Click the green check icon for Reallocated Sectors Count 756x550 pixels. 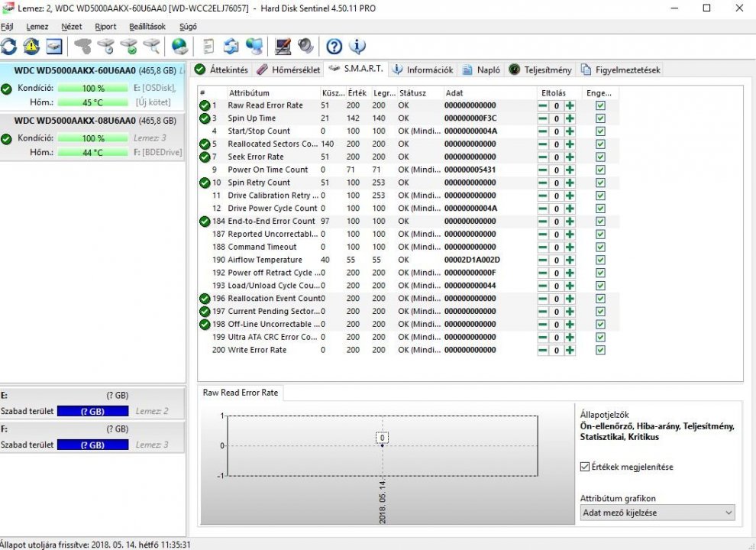pos(205,144)
